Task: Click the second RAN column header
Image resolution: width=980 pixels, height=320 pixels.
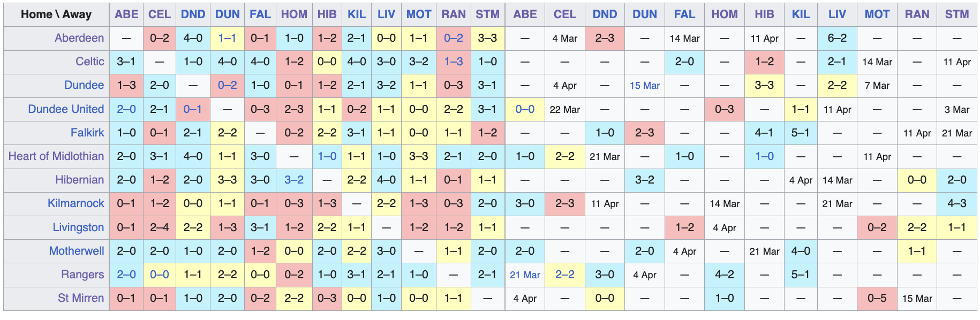Action: (917, 14)
